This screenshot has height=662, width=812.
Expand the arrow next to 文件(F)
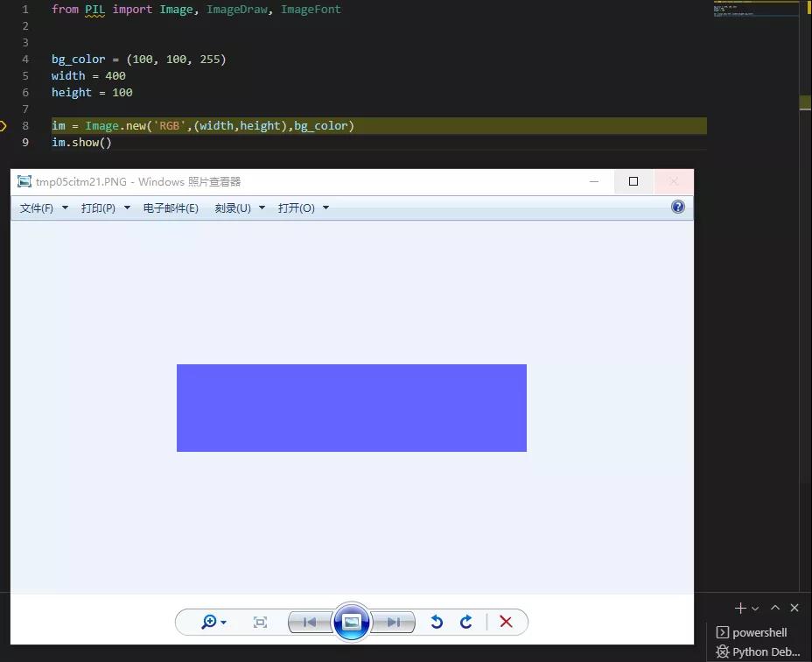(66, 208)
